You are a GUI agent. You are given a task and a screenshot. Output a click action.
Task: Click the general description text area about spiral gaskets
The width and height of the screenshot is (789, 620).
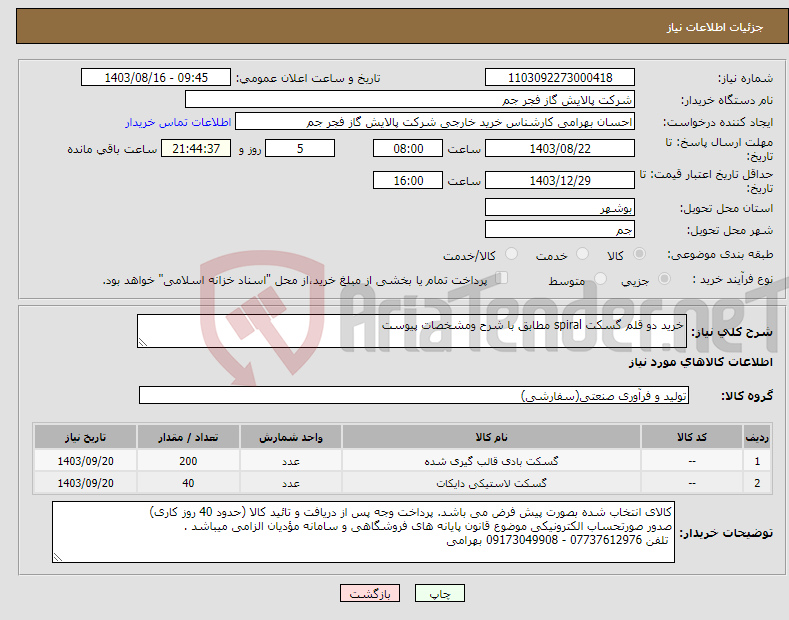(412, 331)
